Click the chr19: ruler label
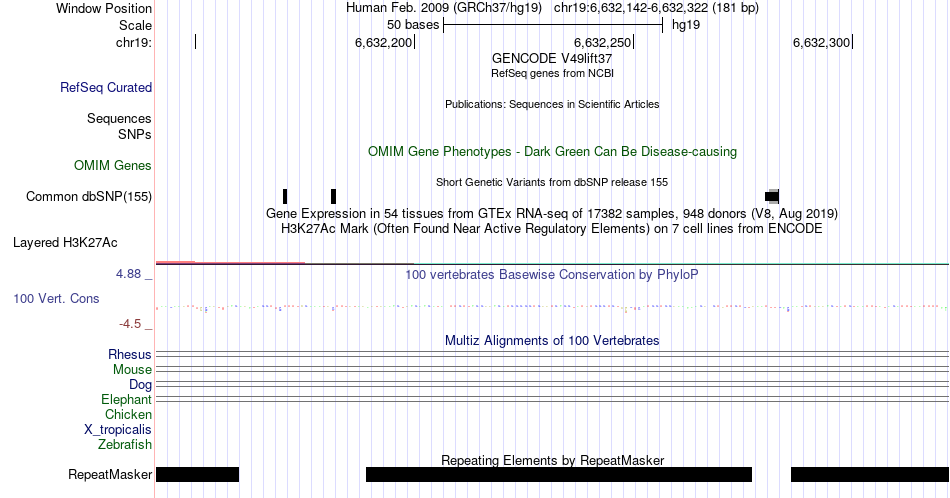 [x=134, y=42]
